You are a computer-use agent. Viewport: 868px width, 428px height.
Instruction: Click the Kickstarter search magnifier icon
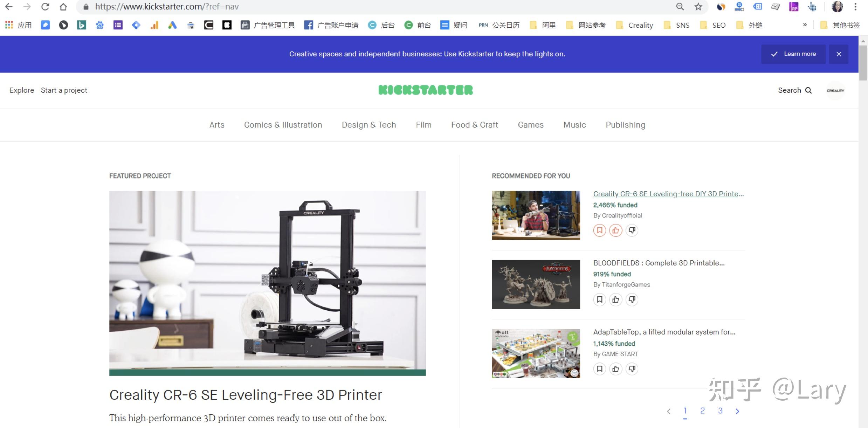(x=808, y=90)
